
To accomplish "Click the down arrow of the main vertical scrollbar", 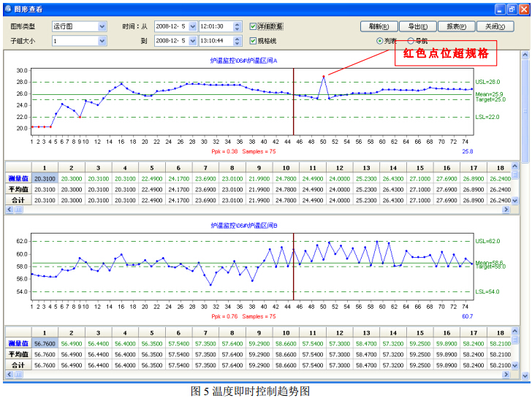I will [x=525, y=375].
